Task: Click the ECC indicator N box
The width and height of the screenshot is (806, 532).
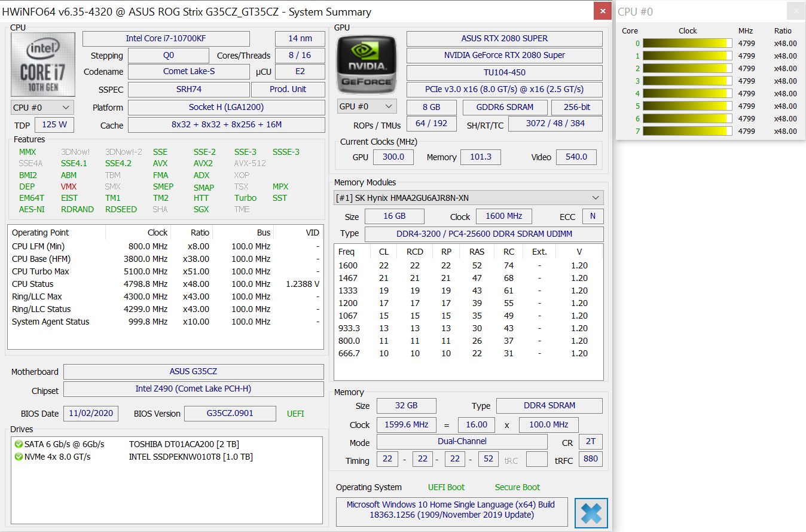Action: (593, 216)
